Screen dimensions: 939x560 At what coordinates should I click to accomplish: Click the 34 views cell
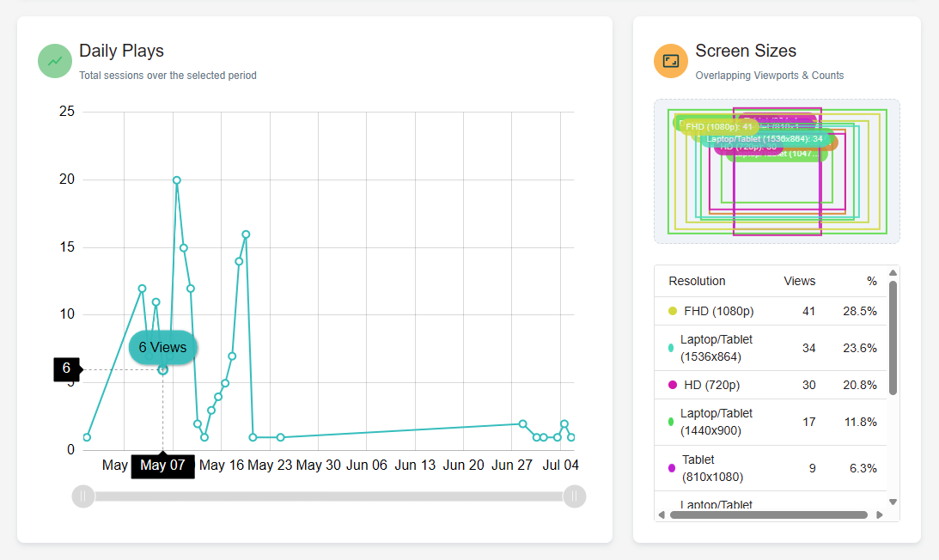809,348
